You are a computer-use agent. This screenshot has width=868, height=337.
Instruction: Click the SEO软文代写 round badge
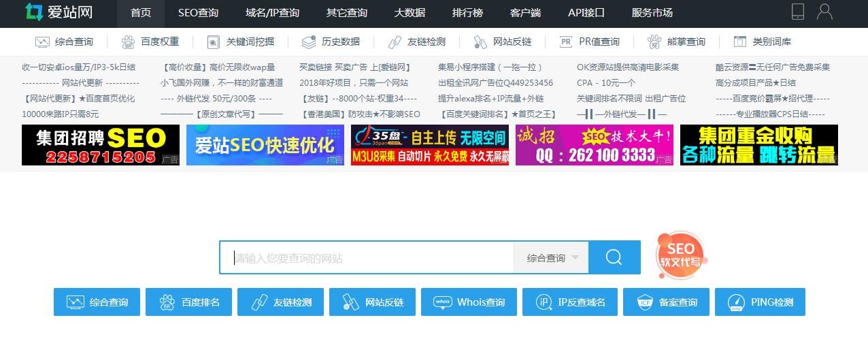pyautogui.click(x=682, y=255)
